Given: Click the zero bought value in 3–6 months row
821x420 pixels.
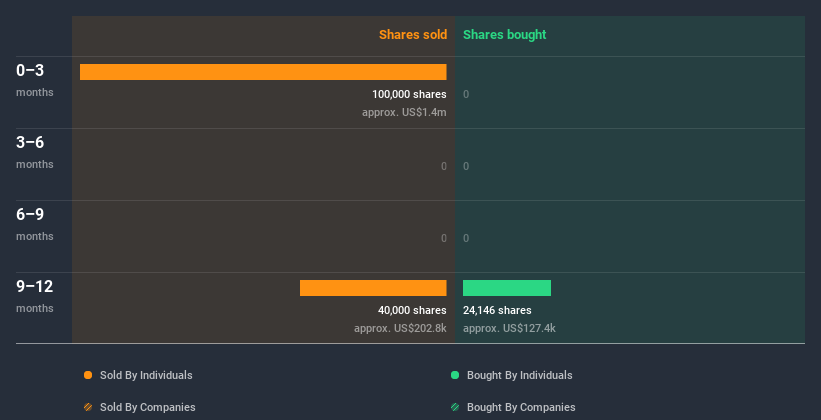Looking at the screenshot, I should point(466,166).
